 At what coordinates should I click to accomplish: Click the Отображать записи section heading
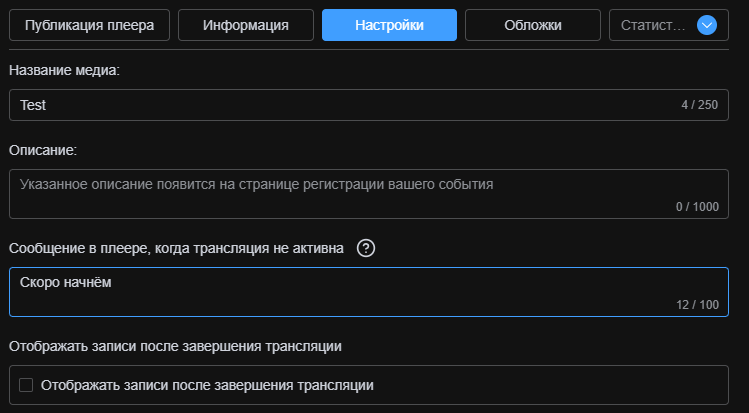click(x=175, y=346)
